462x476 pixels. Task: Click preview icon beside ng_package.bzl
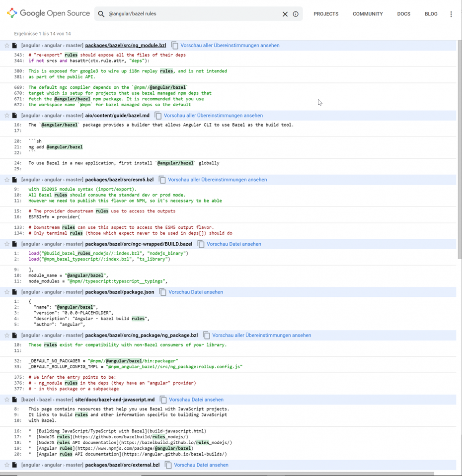[x=206, y=336]
